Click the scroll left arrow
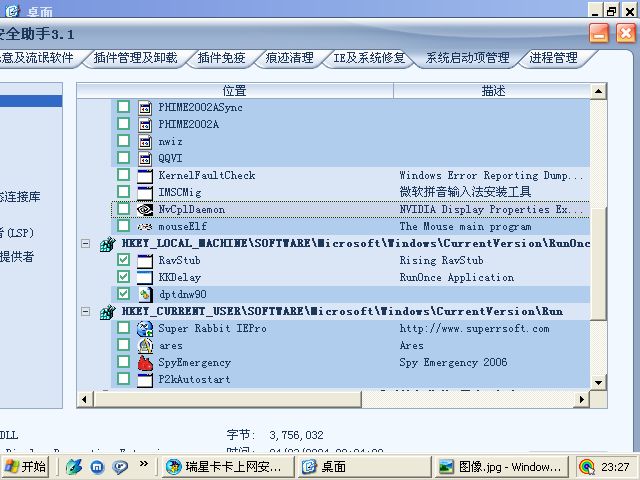The image size is (640, 480). click(x=84, y=399)
